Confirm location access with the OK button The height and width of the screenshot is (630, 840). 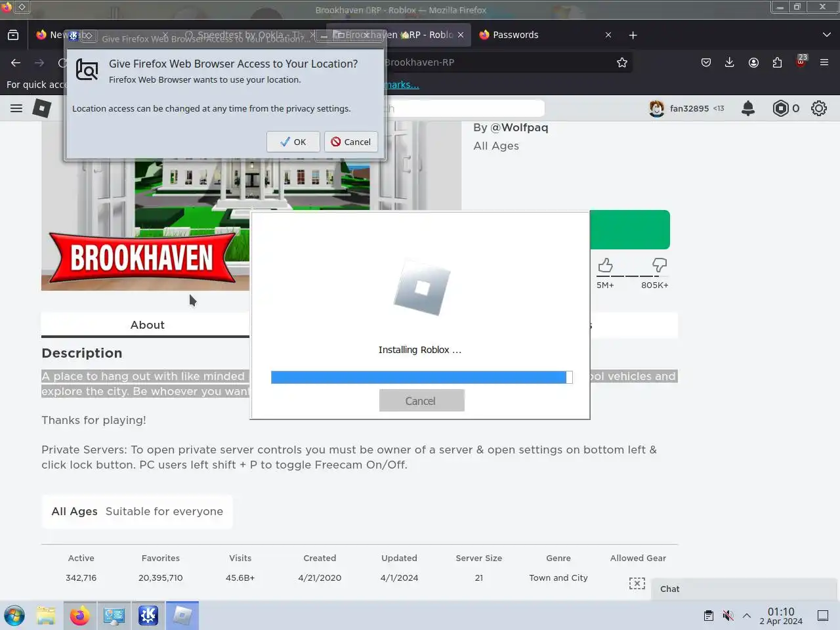(293, 142)
